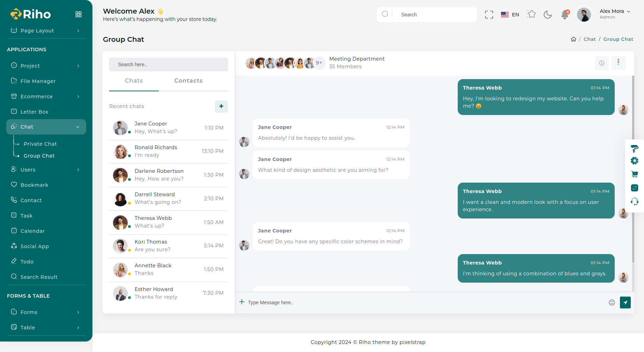
Task: Click the Type Message here input field
Action: pyautogui.click(x=419, y=303)
